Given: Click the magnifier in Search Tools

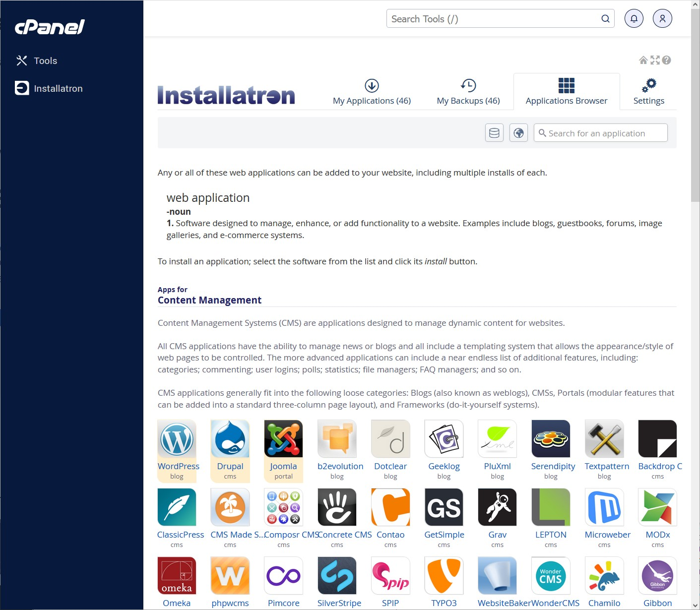Looking at the screenshot, I should click(605, 19).
